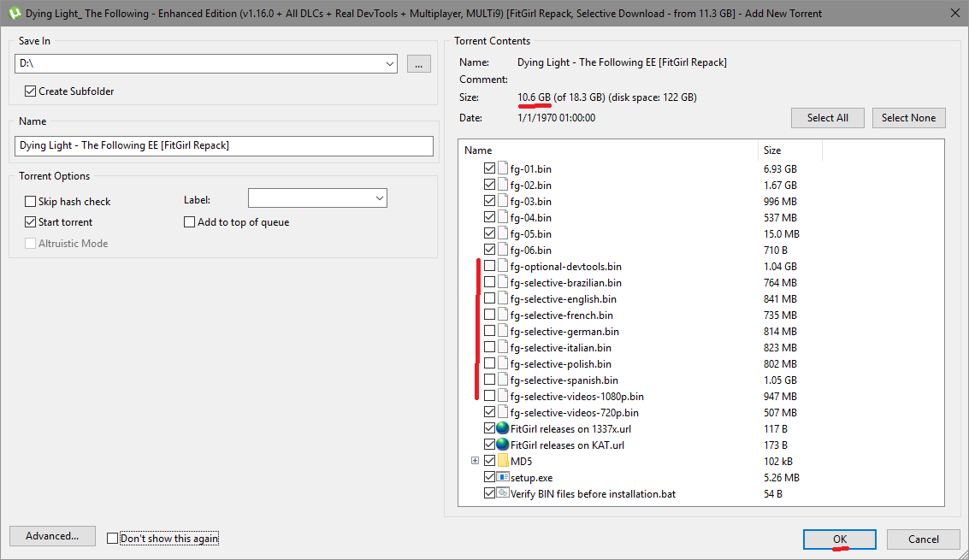
Task: Open the Advanced... settings button
Action: click(x=52, y=536)
